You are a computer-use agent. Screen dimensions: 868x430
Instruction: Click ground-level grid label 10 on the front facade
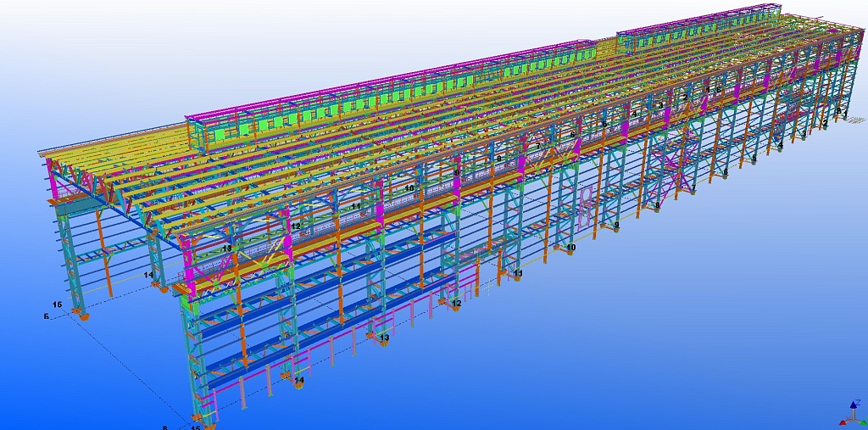pos(570,248)
